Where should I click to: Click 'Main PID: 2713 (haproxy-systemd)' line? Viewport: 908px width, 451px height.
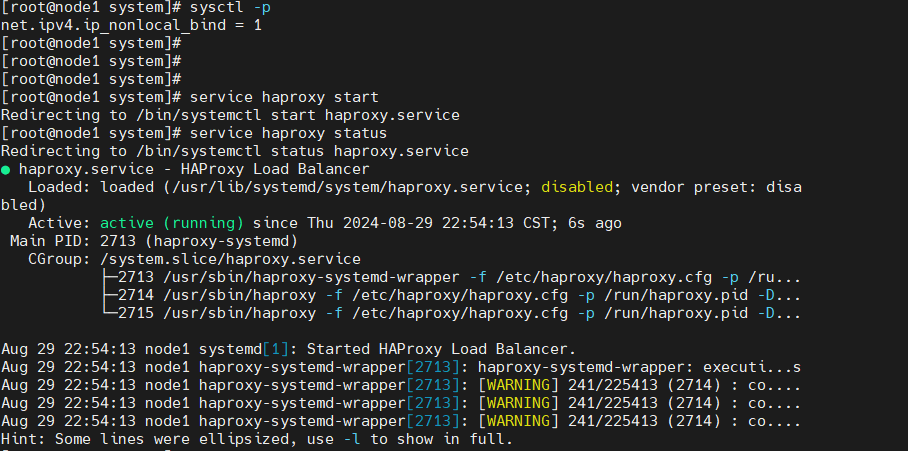pyautogui.click(x=154, y=241)
